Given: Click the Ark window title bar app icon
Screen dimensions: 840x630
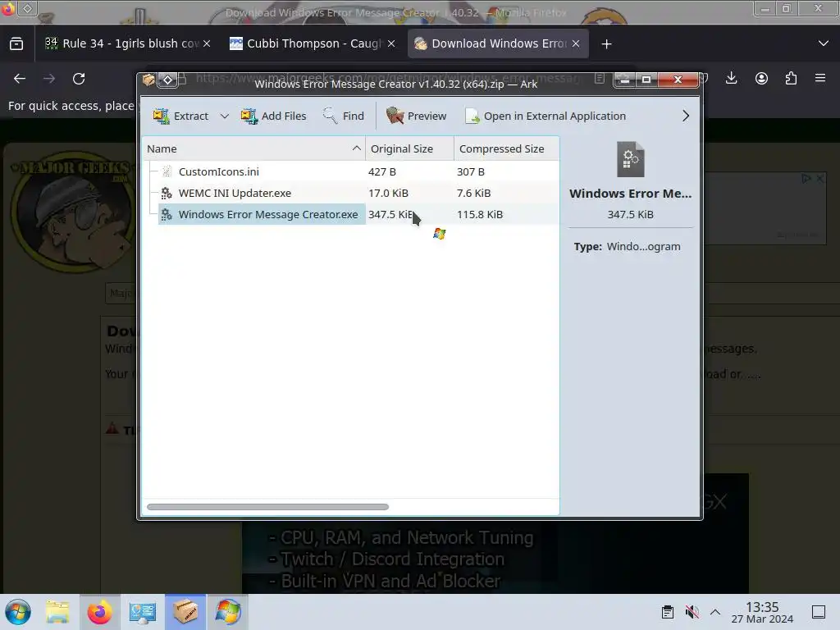Looking at the screenshot, I should (x=148, y=80).
